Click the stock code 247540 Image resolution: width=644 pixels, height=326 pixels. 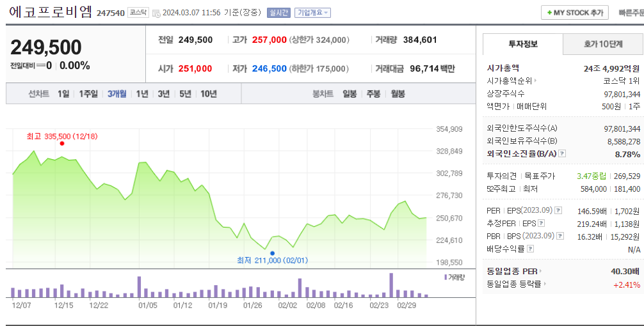tap(111, 13)
